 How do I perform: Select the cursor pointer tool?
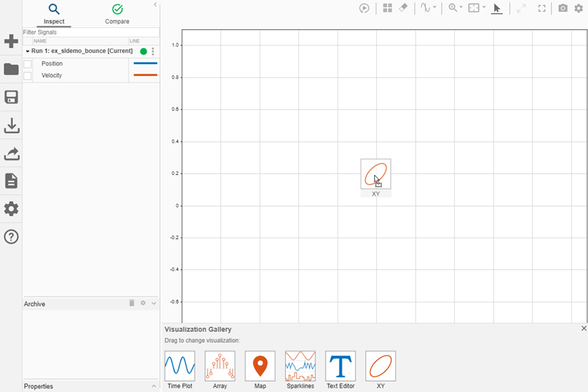(x=497, y=8)
